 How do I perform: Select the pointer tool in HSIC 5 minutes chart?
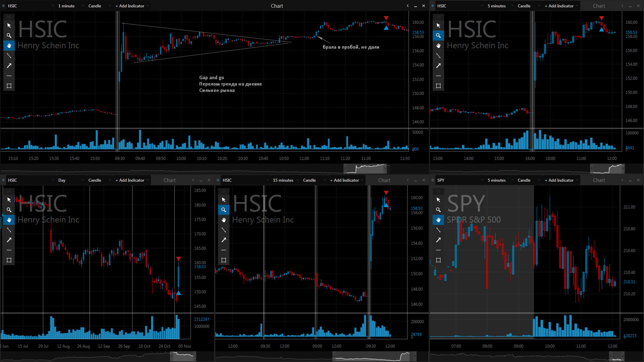[438, 25]
